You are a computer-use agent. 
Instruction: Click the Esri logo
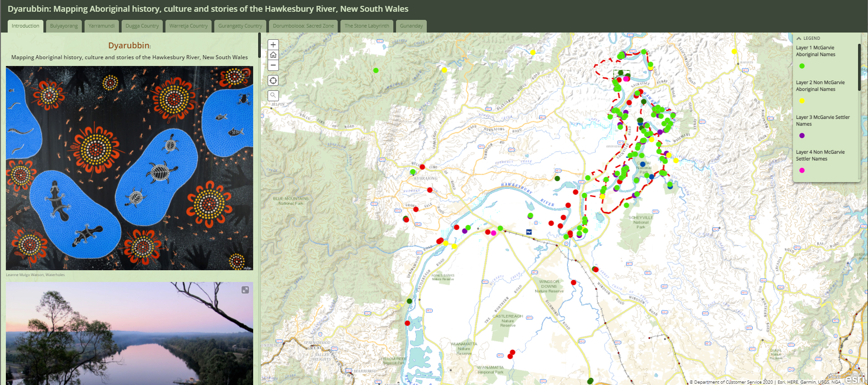pyautogui.click(x=854, y=379)
